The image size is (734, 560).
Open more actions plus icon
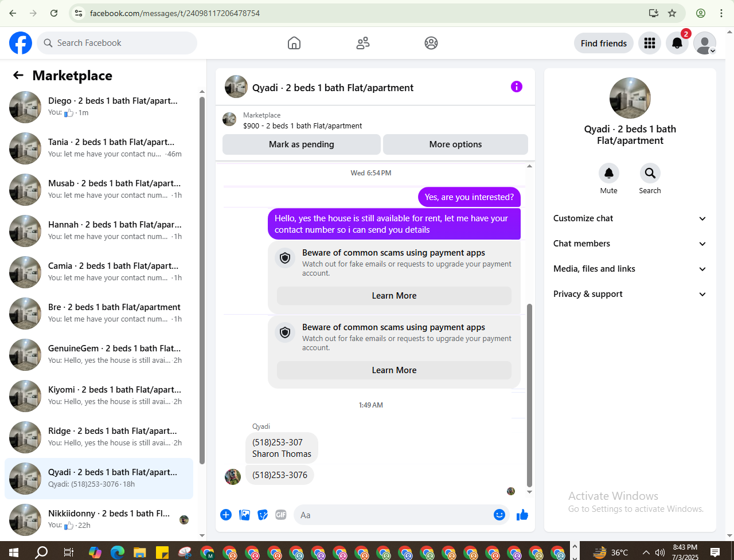click(x=226, y=515)
